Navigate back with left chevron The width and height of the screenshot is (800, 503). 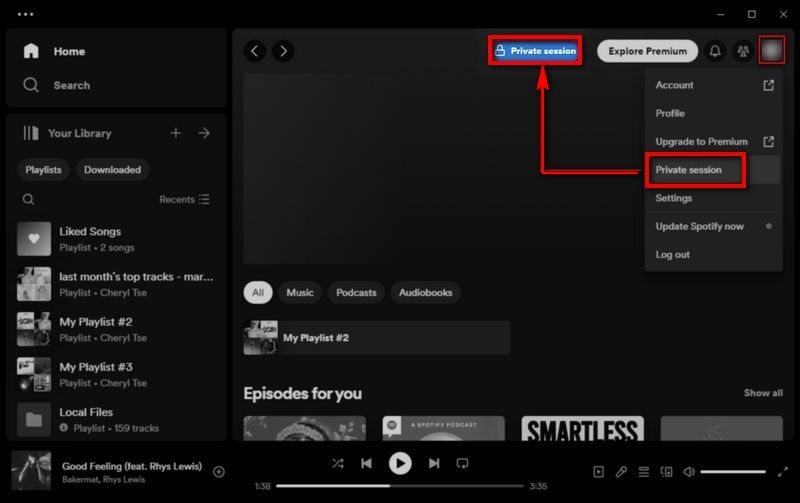point(255,51)
